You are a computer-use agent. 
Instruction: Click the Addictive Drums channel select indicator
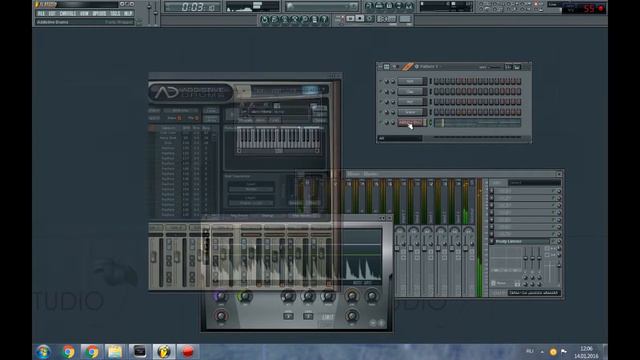click(430, 122)
